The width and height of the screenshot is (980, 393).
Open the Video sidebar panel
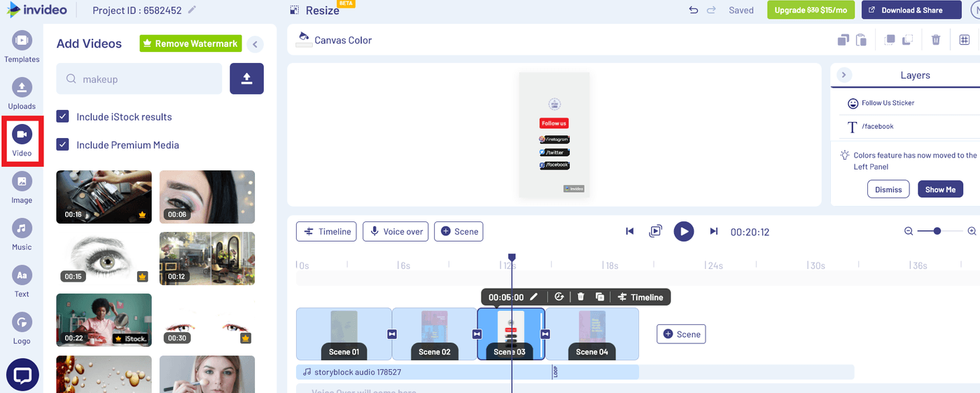[x=22, y=140]
